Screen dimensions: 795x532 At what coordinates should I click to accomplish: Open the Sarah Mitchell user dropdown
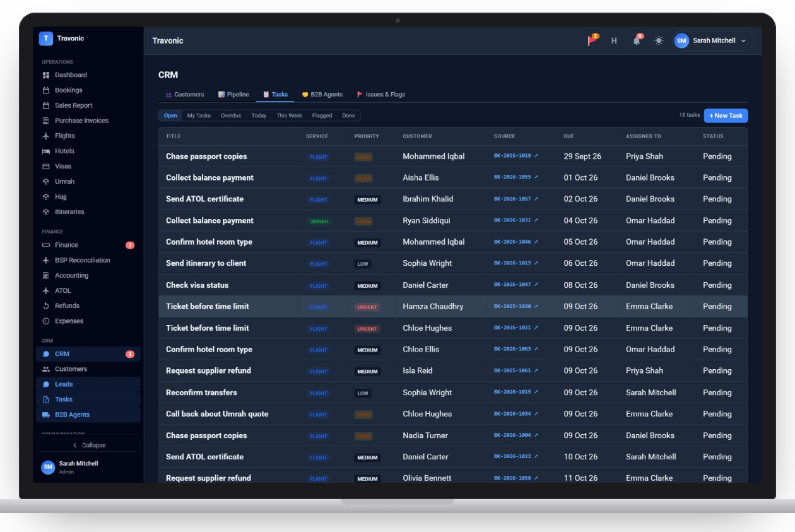[x=713, y=40]
